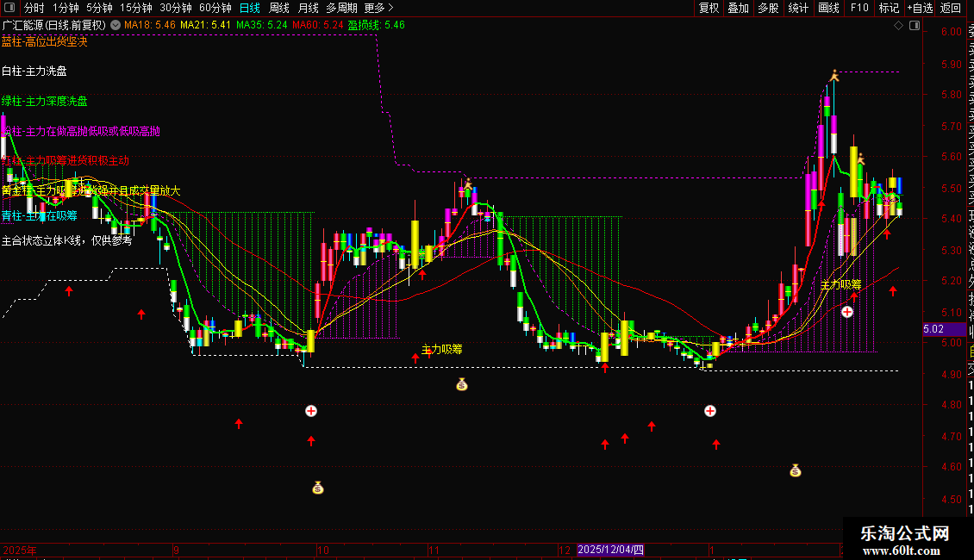The height and width of the screenshot is (560, 974).
Task: Click the runner icon at November peak
Action: click(468, 184)
